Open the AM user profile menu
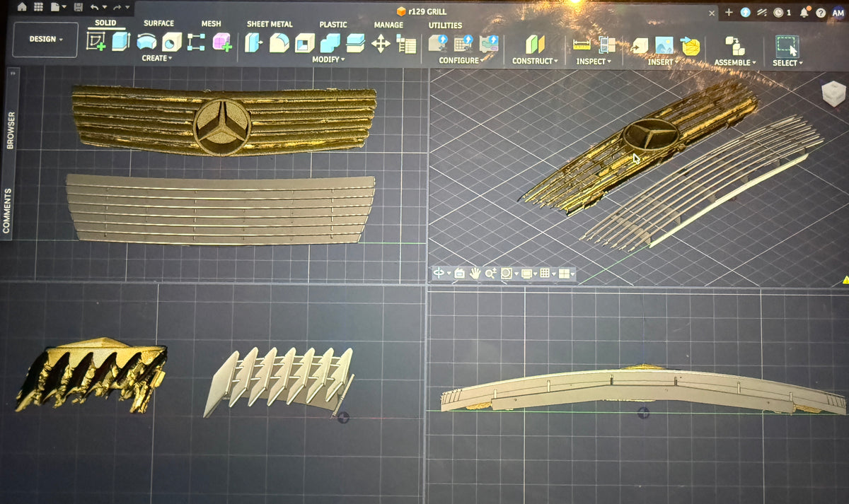Screen dimensions: 849x504 pyautogui.click(x=838, y=12)
